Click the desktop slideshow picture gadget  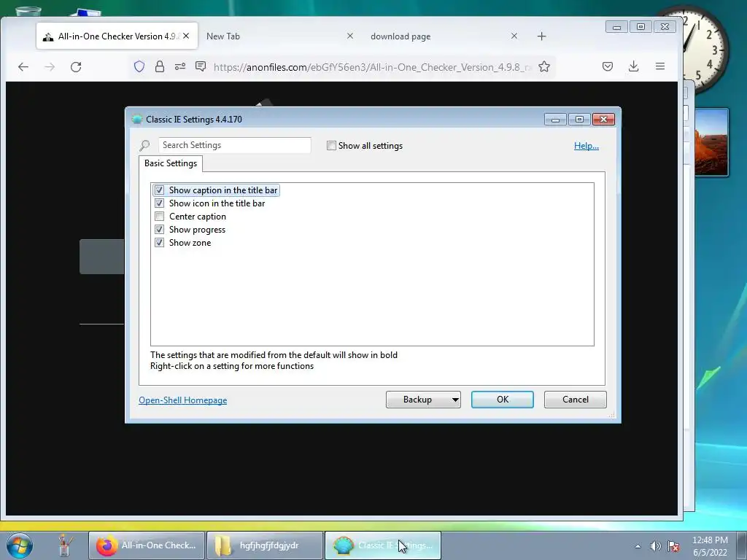point(712,142)
